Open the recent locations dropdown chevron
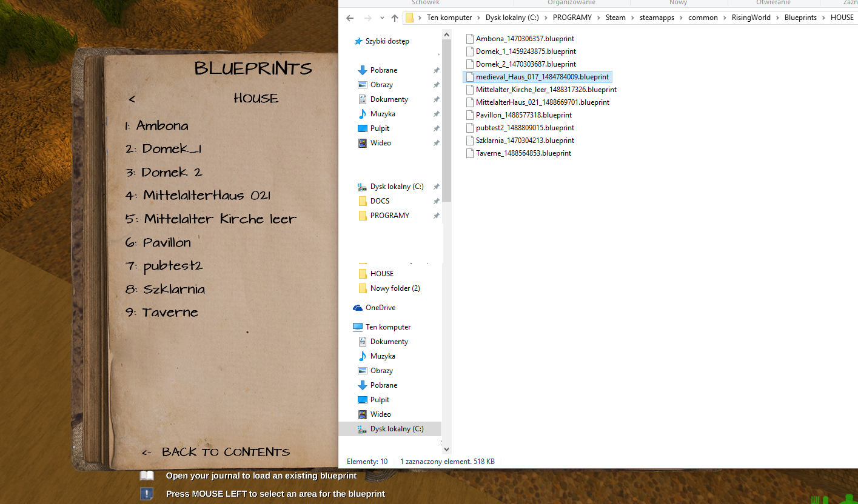This screenshot has width=858, height=504. point(382,18)
